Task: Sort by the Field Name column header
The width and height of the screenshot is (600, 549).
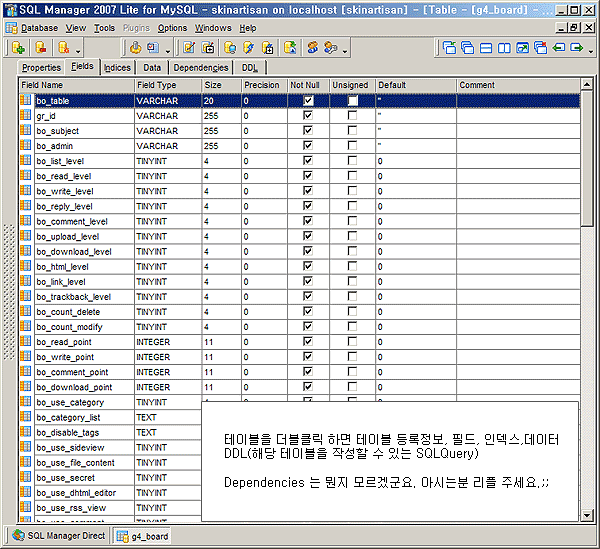Action: (x=77, y=85)
